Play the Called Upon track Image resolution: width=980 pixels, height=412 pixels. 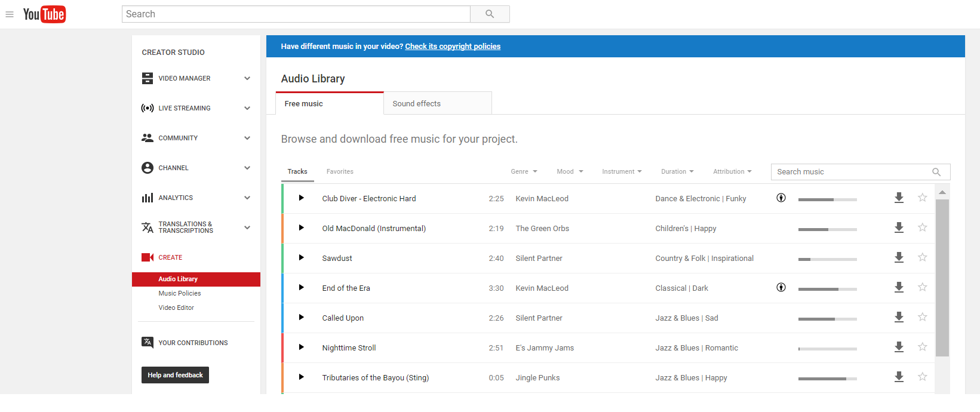point(301,317)
